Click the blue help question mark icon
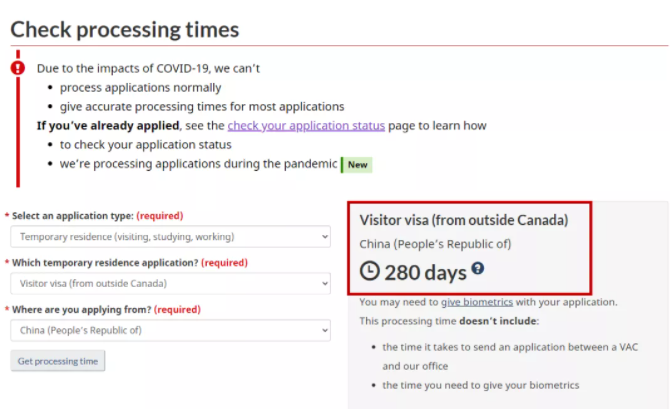This screenshot has height=409, width=670. point(478,268)
